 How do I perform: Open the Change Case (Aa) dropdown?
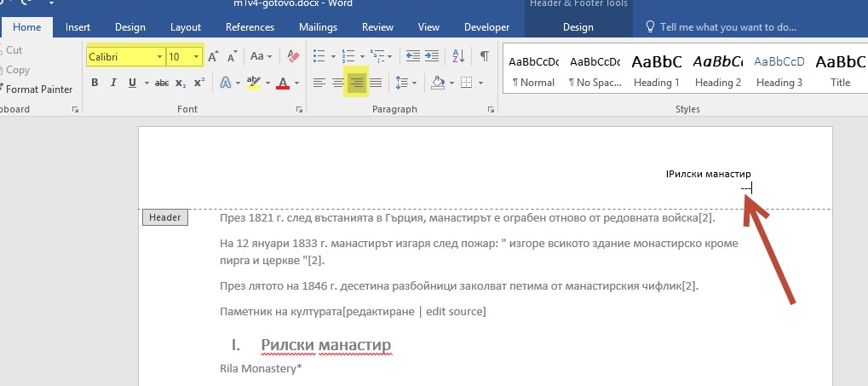[x=259, y=57]
